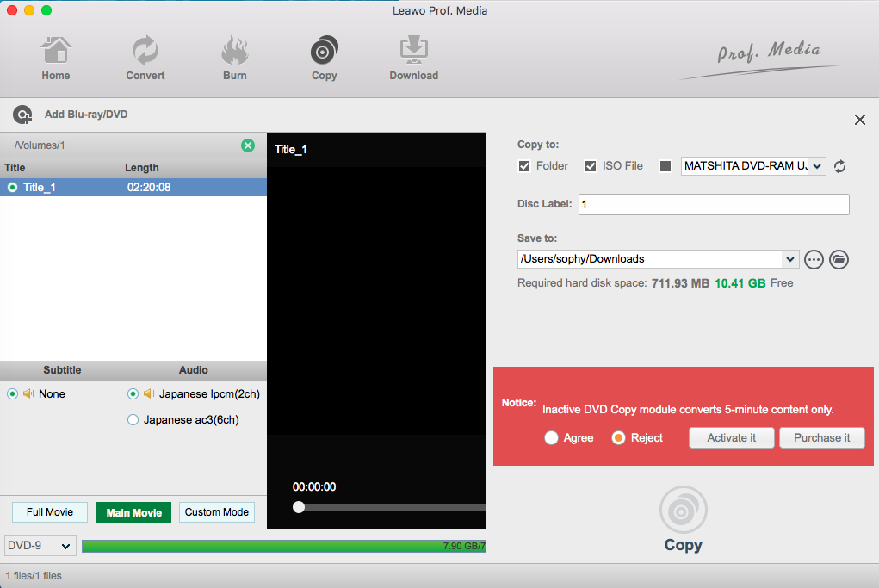The image size is (879, 588).
Task: Click the black video preview area
Action: (376, 300)
